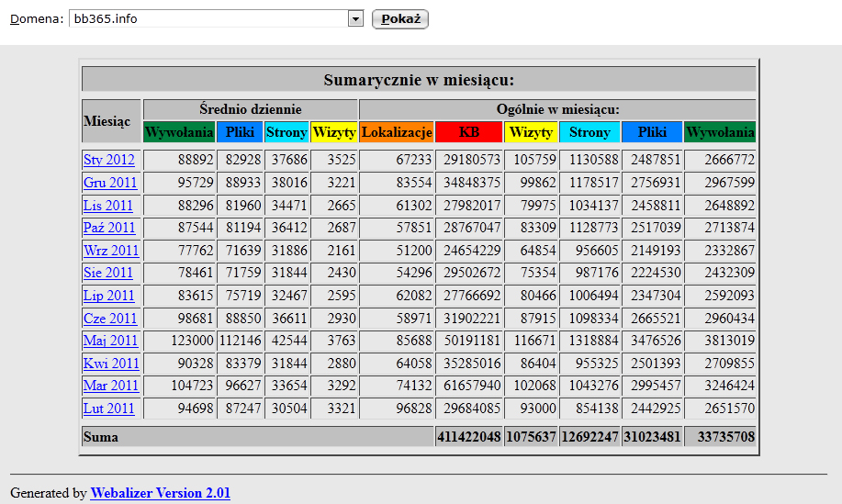The image size is (842, 504).
Task: Open the Sie 2011 month link
Action: click(x=108, y=273)
